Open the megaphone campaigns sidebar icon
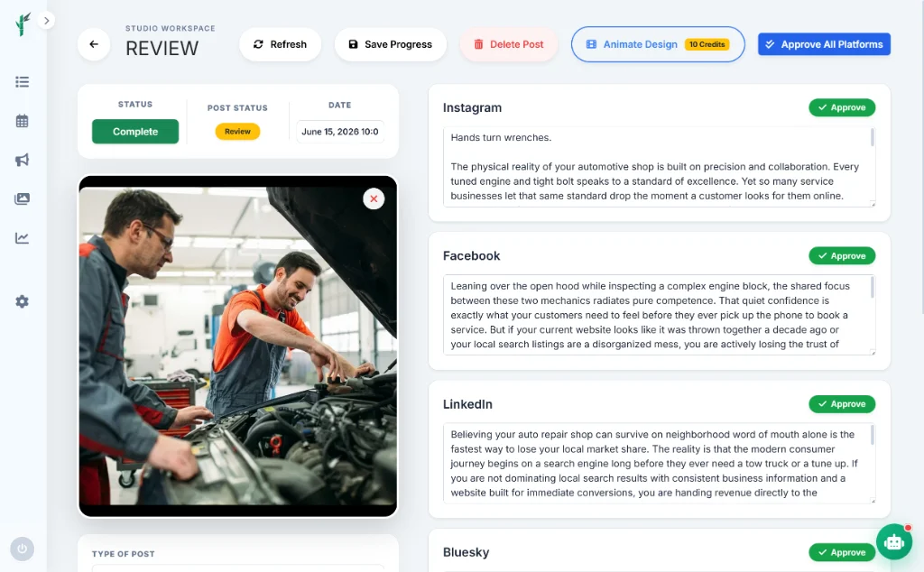This screenshot has width=924, height=572. tap(22, 160)
